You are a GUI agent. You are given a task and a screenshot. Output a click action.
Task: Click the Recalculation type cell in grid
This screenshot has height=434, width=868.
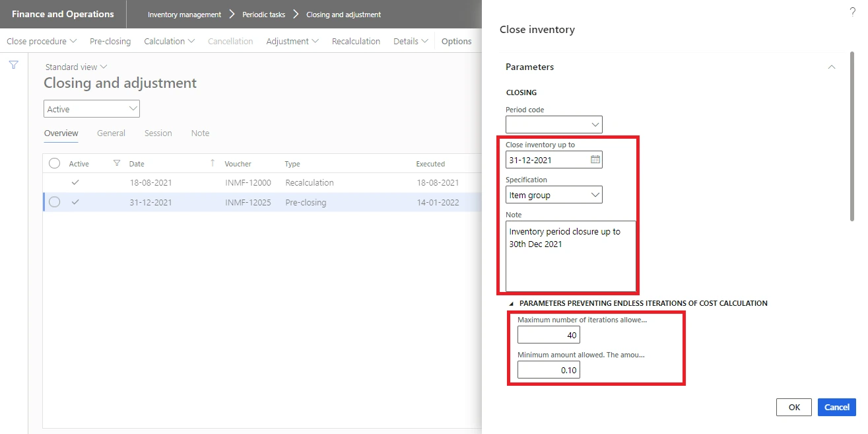pyautogui.click(x=310, y=182)
